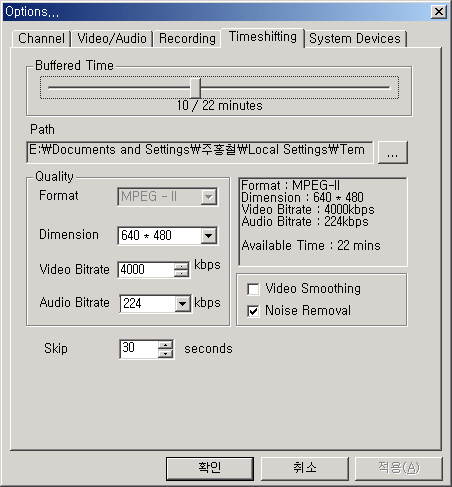The image size is (452, 487).
Task: Cancel with the 취소 button
Action: (x=305, y=468)
